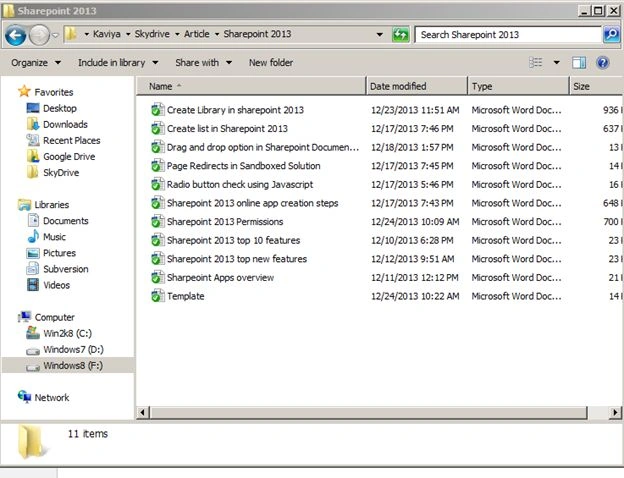The width and height of the screenshot is (624, 478).
Task: Click the change view icon
Action: (536, 62)
